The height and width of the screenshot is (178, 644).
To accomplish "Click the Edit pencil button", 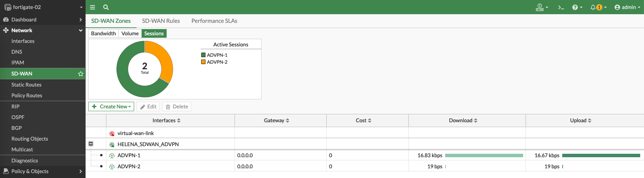I will [148, 107].
